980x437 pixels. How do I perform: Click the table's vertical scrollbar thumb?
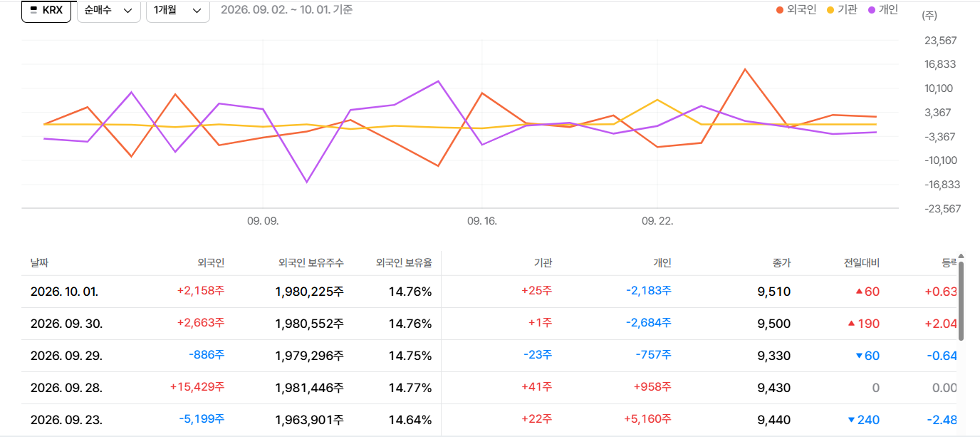(x=961, y=301)
